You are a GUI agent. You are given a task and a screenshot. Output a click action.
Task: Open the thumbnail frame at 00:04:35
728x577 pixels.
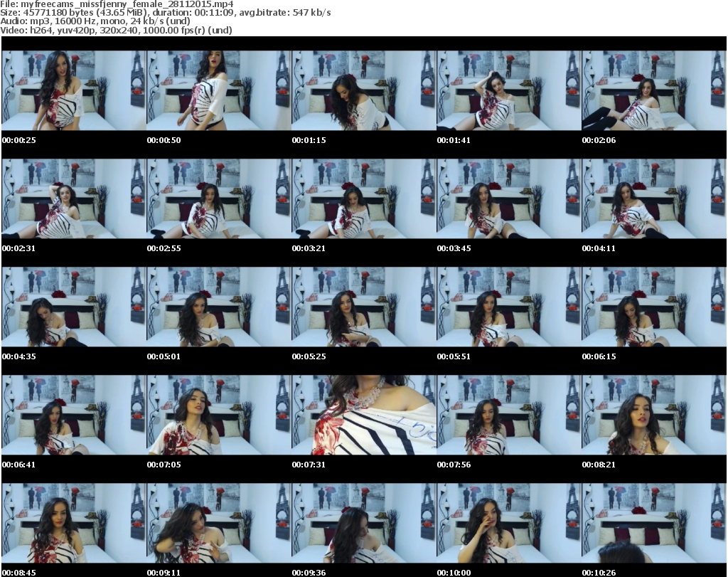[74, 307]
